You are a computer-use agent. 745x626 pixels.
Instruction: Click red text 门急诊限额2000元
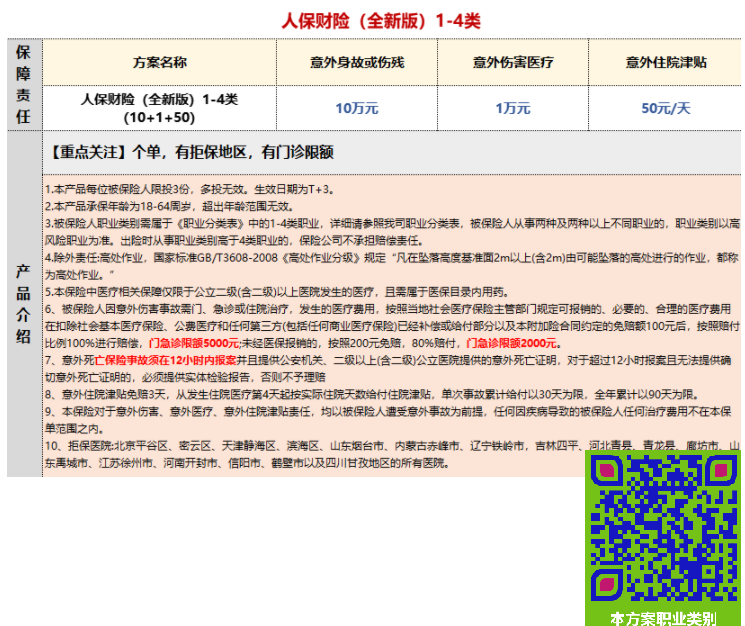click(512, 343)
